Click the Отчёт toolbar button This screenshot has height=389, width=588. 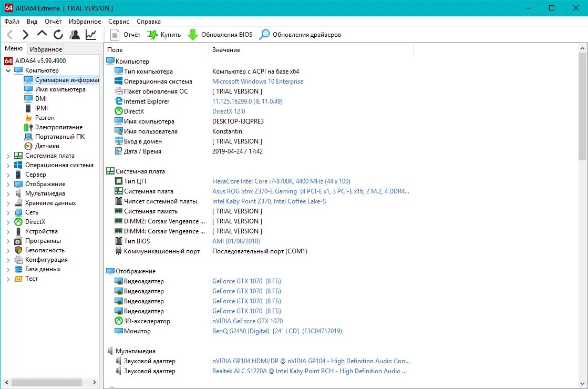[x=125, y=35]
